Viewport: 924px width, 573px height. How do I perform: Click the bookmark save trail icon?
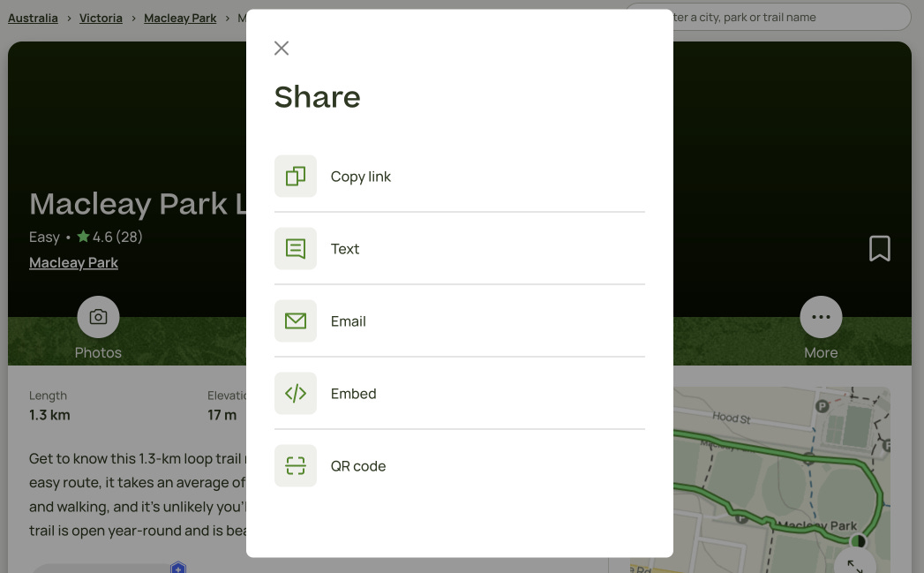click(x=880, y=248)
